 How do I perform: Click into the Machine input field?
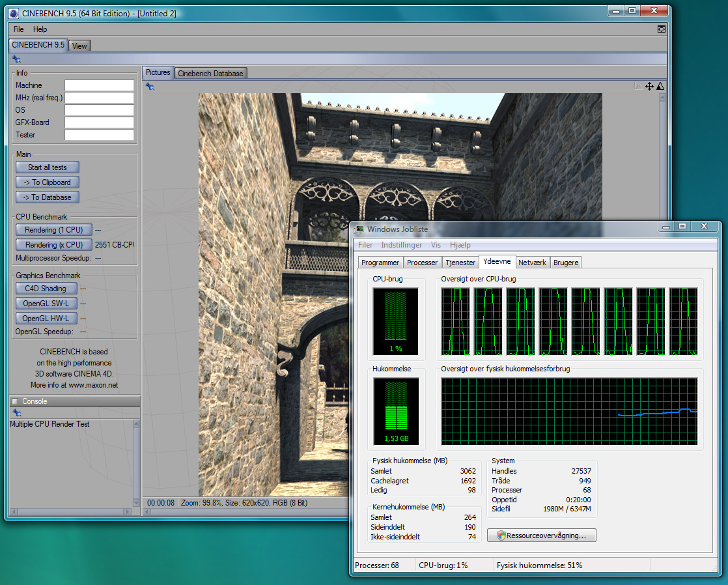[x=99, y=85]
